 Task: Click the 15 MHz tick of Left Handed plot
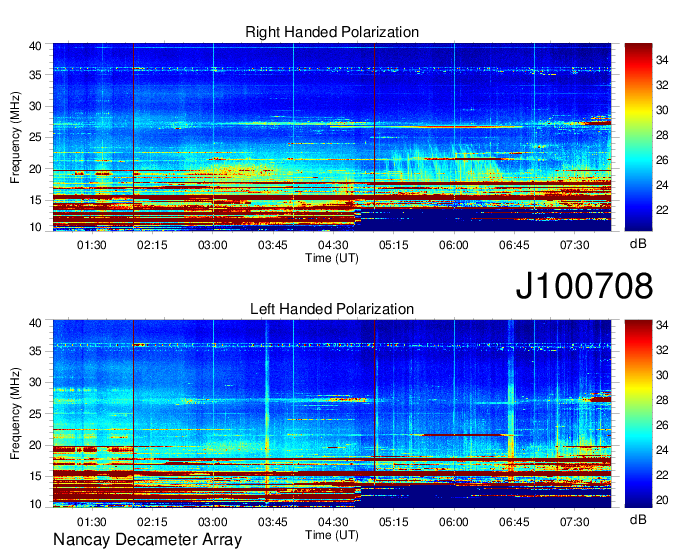coord(35,476)
